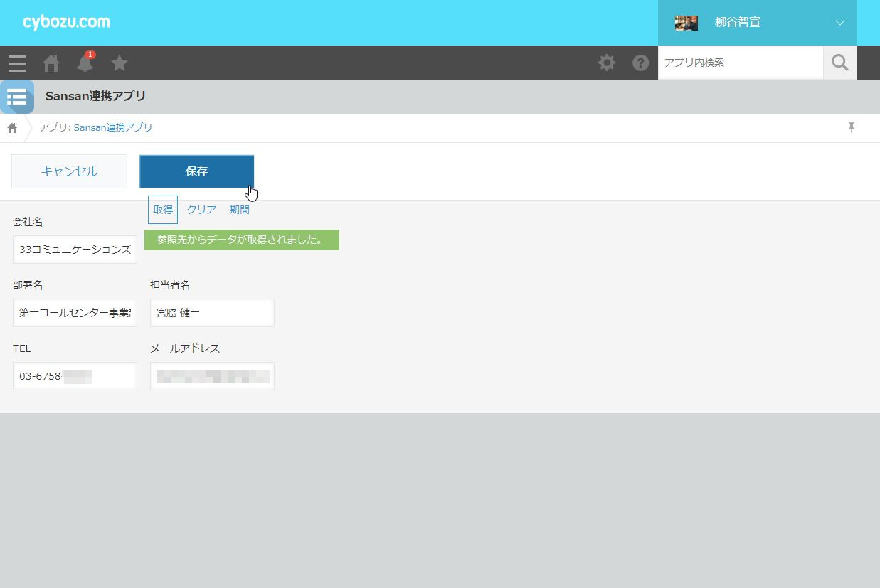This screenshot has width=880, height=588.
Task: Click the 取得 lookup button
Action: [x=163, y=210]
